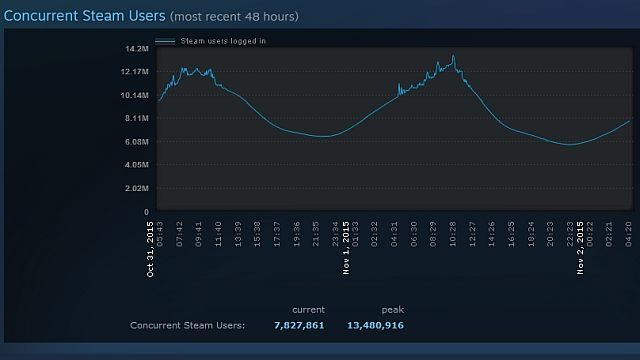
Task: Click the 'current' column header
Action: click(309, 310)
